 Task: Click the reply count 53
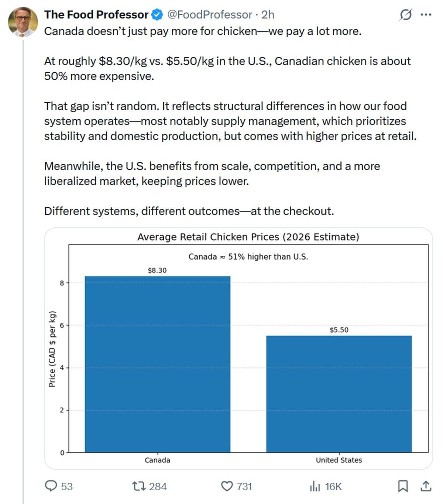tap(66, 486)
